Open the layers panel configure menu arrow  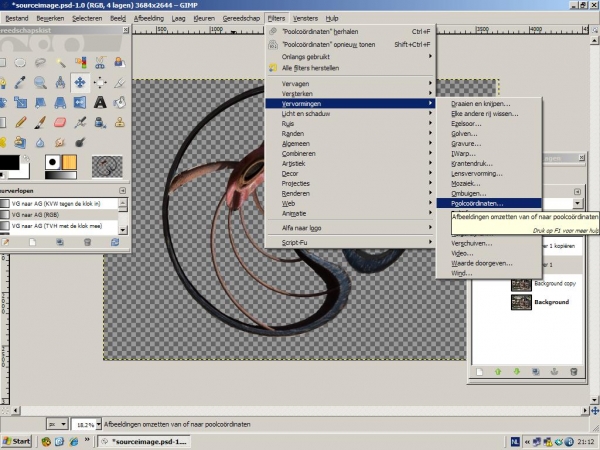click(x=577, y=191)
